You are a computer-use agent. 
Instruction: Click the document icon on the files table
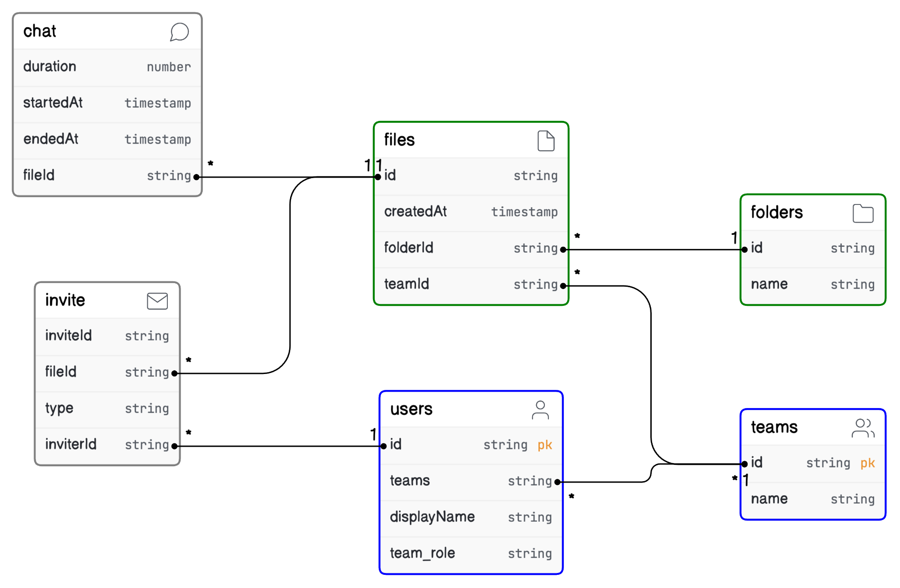pyautogui.click(x=546, y=140)
